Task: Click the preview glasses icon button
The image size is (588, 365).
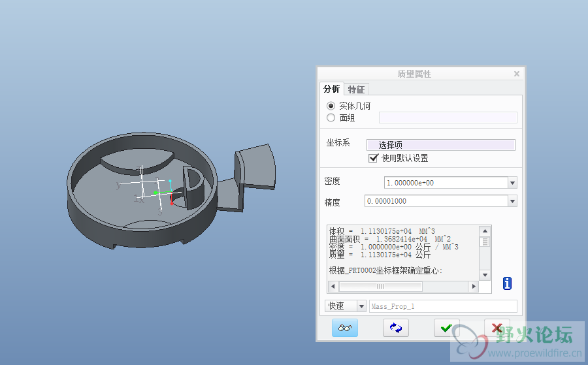Action: click(344, 328)
